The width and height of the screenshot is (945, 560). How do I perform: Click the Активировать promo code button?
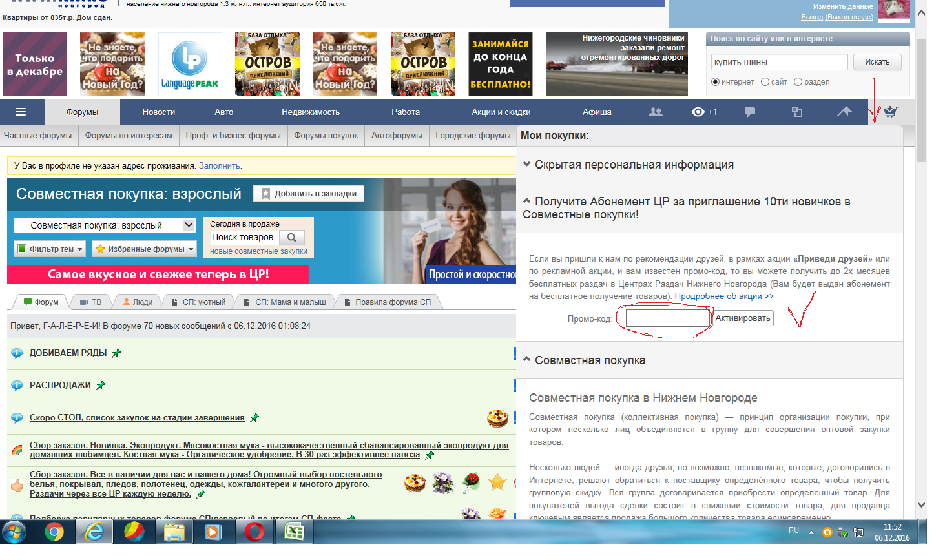pos(743,318)
